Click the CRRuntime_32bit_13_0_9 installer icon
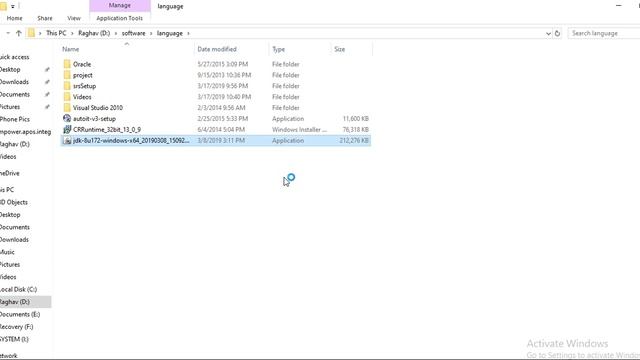The height and width of the screenshot is (360, 640). click(67, 129)
